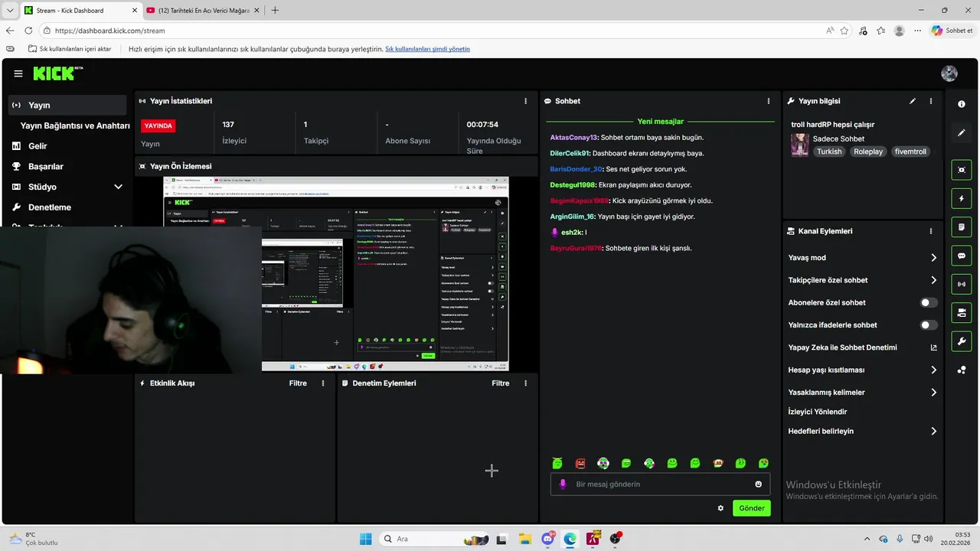Switch to the Tarihteki En Acı Verici browser tab

tap(203, 11)
